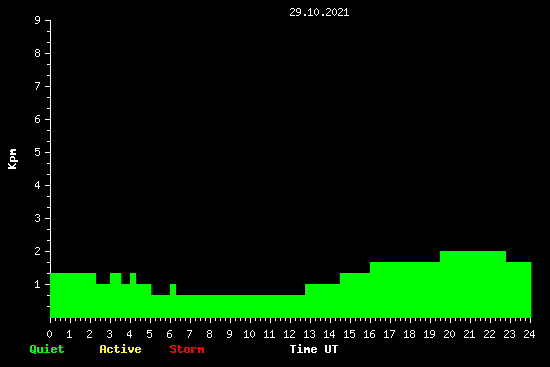This screenshot has width=550, height=367.
Task: Click the Kp value 5 axis label
Action: 38,152
